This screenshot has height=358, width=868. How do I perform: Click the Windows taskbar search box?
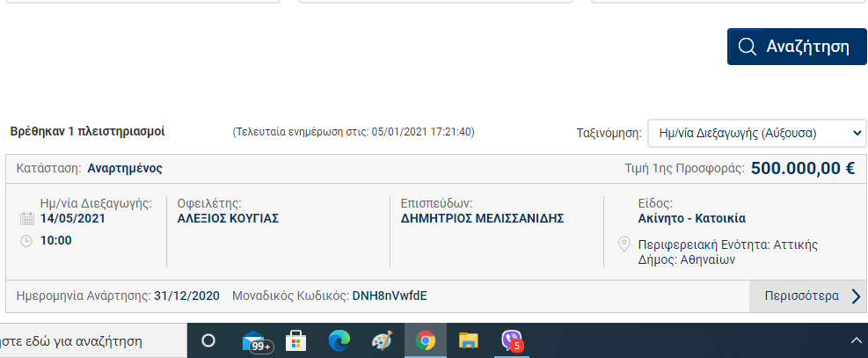pos(93,340)
